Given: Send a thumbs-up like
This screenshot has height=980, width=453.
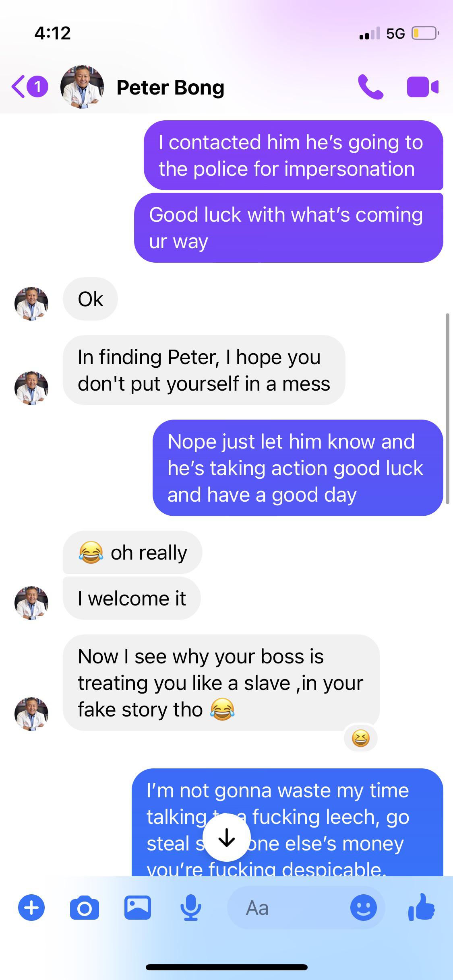Looking at the screenshot, I should click(421, 907).
